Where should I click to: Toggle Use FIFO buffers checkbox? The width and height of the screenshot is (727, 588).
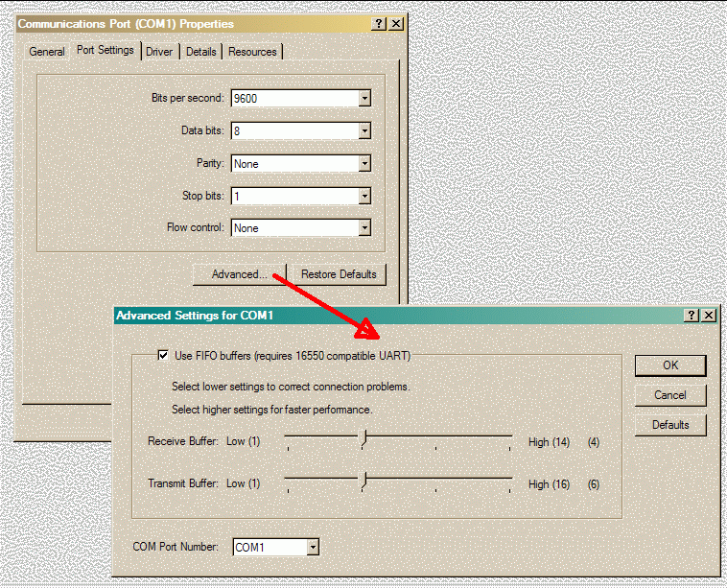click(x=163, y=355)
